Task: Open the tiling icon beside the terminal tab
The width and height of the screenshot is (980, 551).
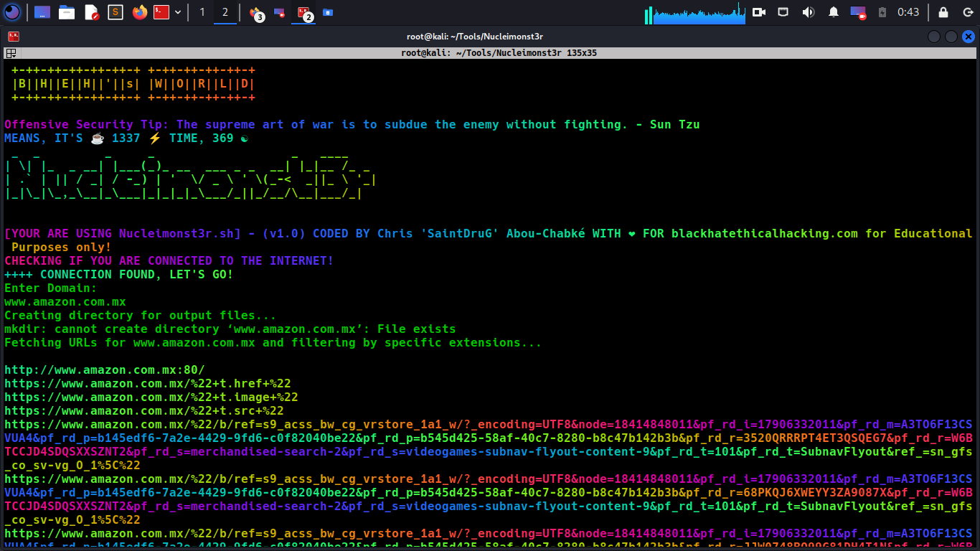Action: [10, 52]
